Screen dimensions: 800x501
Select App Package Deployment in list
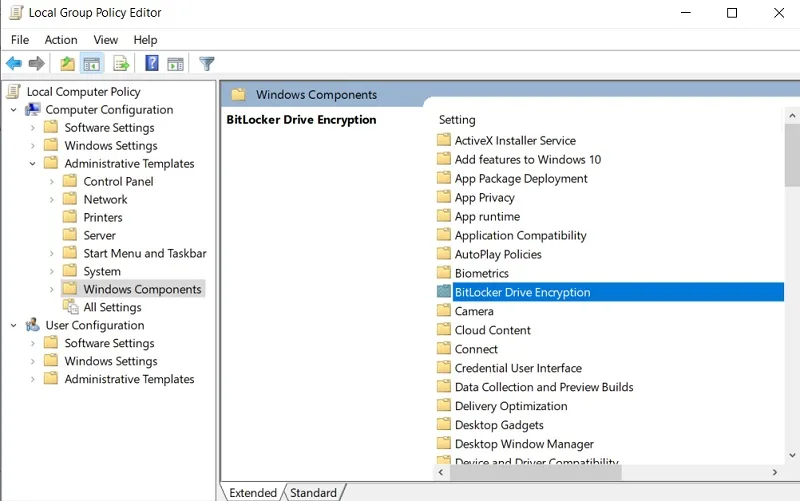tap(521, 179)
